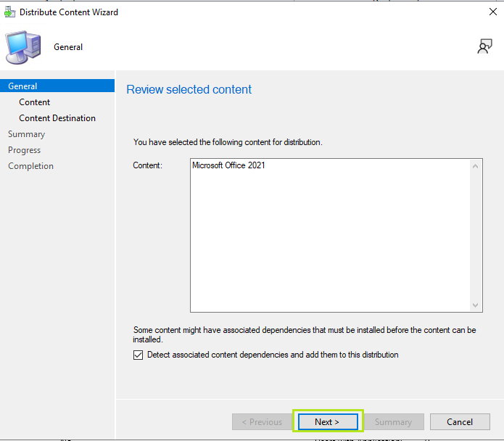Image resolution: width=504 pixels, height=441 pixels.
Task: Select Microsoft Office 2021 content entry
Action: click(228, 165)
